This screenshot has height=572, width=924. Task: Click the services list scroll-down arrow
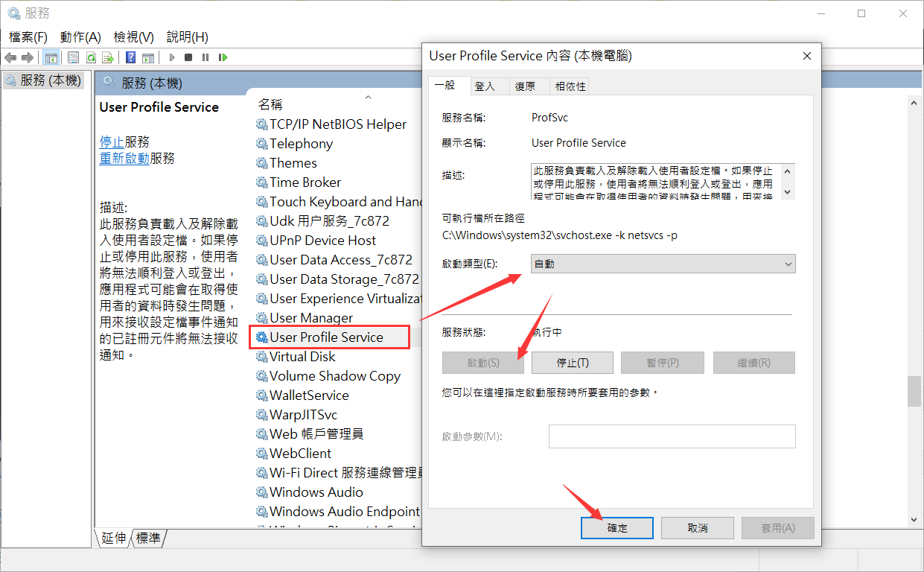[914, 518]
